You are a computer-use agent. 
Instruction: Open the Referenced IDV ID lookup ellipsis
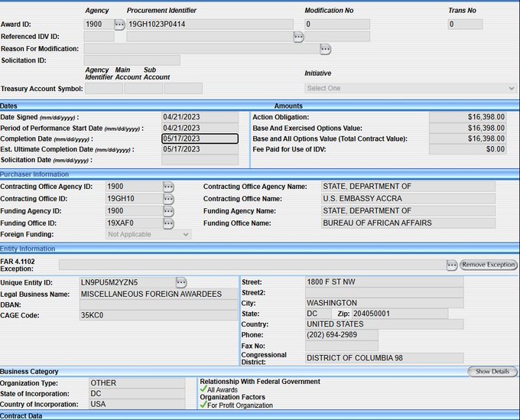point(298,37)
